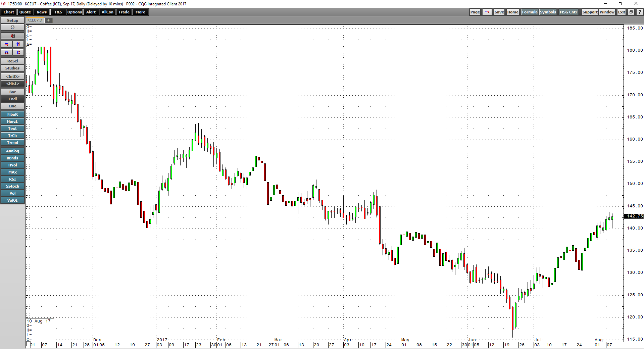Click the red magnet snap icon
The width and height of the screenshot is (644, 349).
(x=12, y=36)
